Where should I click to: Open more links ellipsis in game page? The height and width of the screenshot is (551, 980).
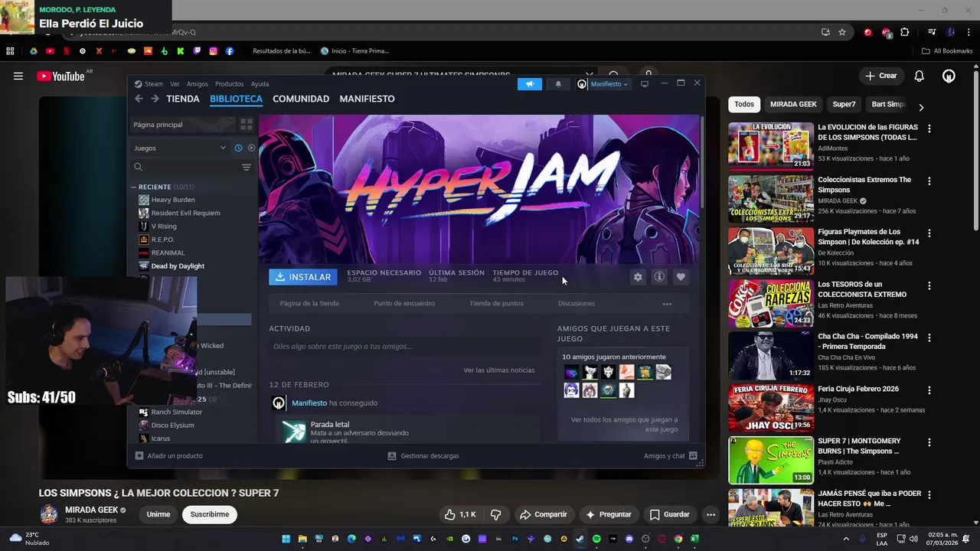pos(667,304)
